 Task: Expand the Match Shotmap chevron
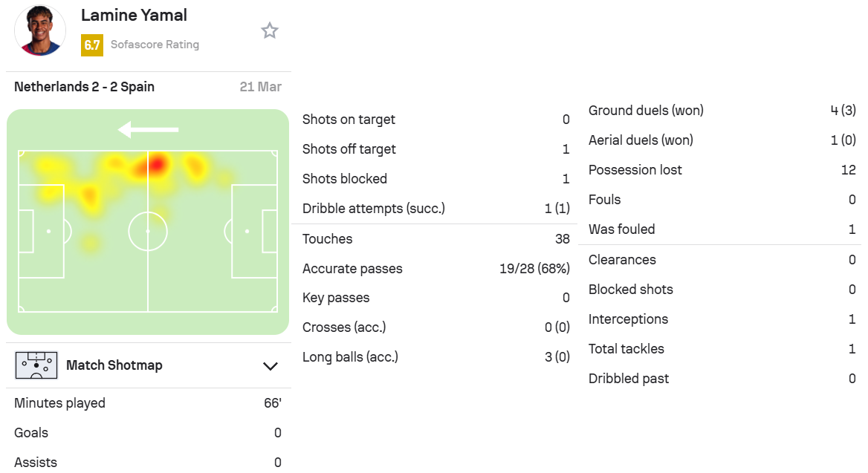[x=271, y=366]
